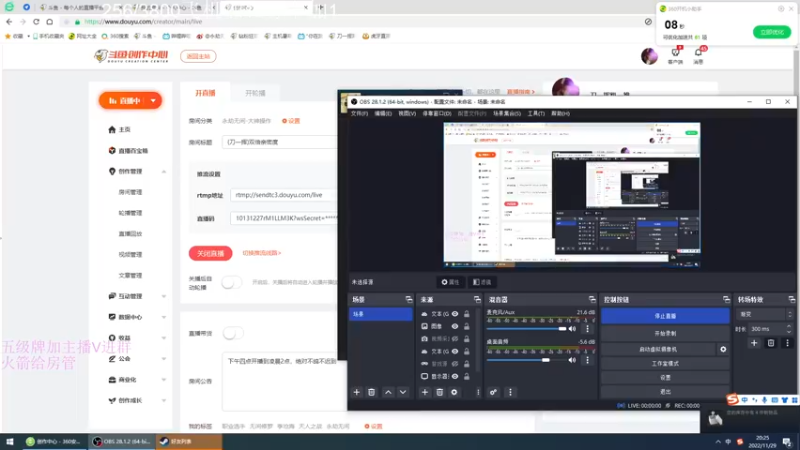
Task: Mute the desktop audio speaker icon
Action: (572, 360)
